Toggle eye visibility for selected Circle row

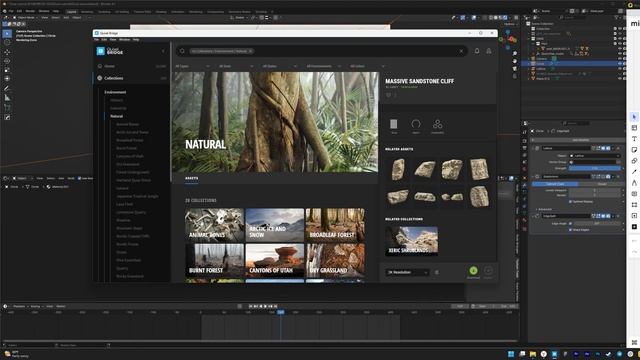[620, 64]
